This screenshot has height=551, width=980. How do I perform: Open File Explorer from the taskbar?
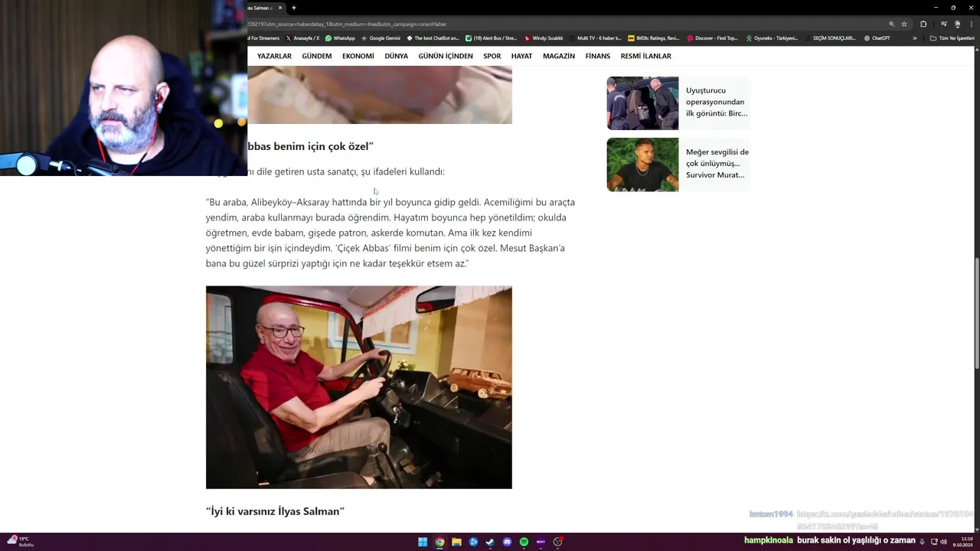pos(456,542)
